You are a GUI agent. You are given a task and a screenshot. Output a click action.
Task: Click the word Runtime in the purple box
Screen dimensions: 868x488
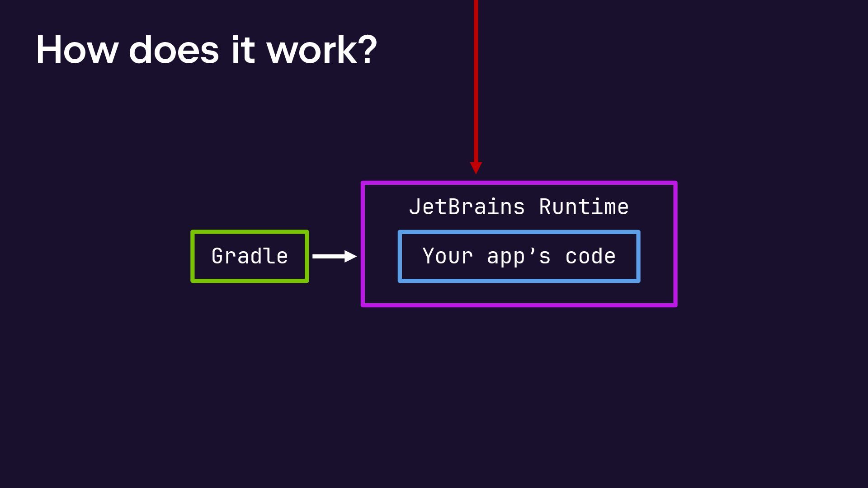pos(584,207)
